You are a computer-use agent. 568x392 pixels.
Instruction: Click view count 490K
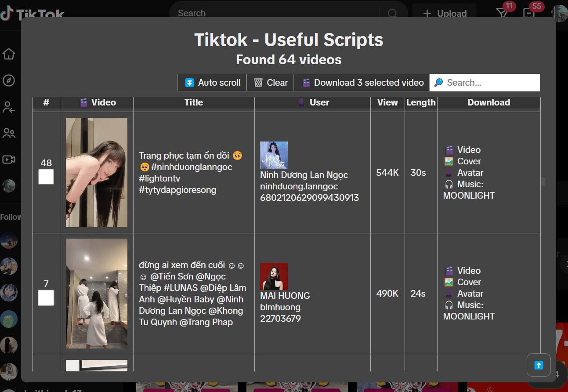[x=387, y=294]
